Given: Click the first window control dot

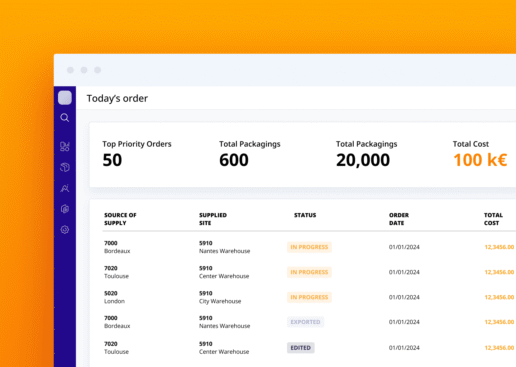Looking at the screenshot, I should pyautogui.click(x=70, y=70).
